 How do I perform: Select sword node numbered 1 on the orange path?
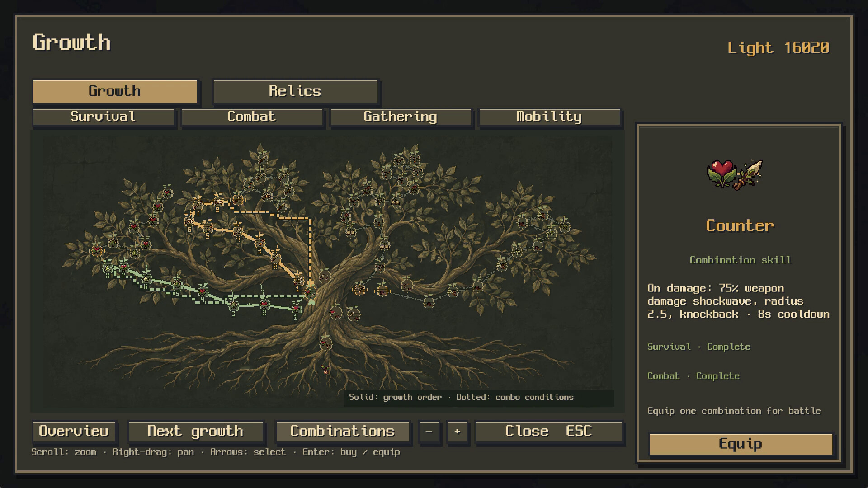point(298,281)
